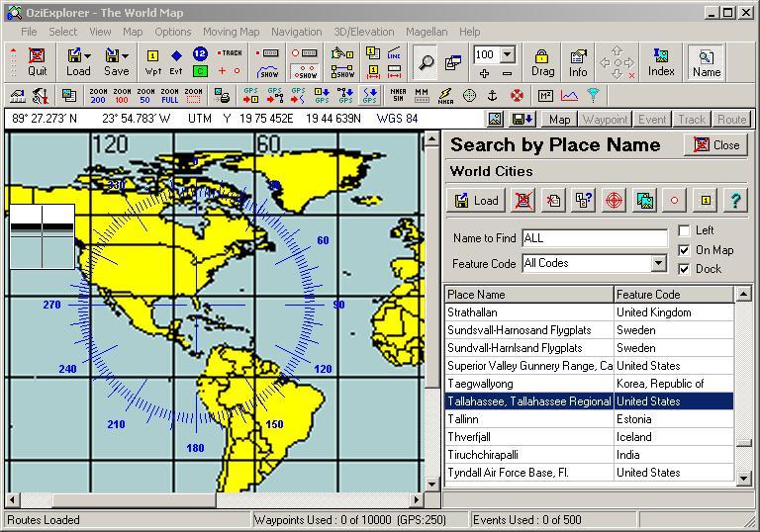Toggle the Dock checkbox
This screenshot has height=532, width=760.
tap(685, 269)
